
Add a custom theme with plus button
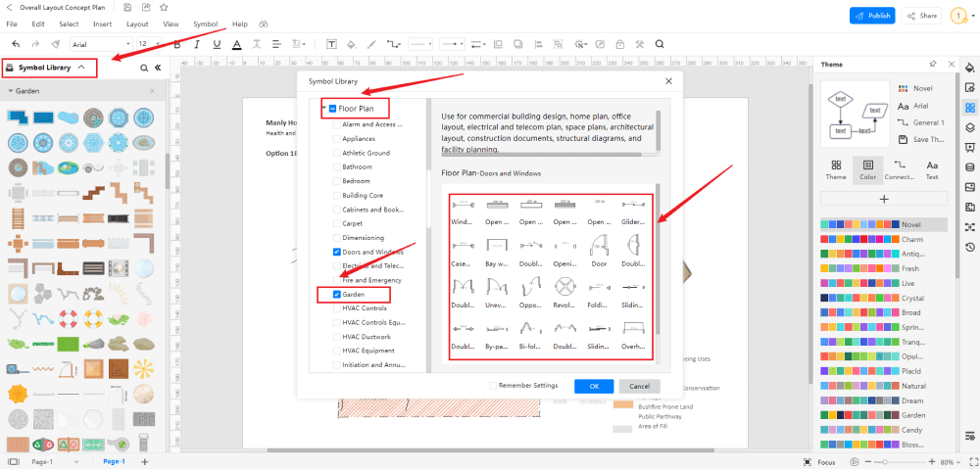(884, 199)
